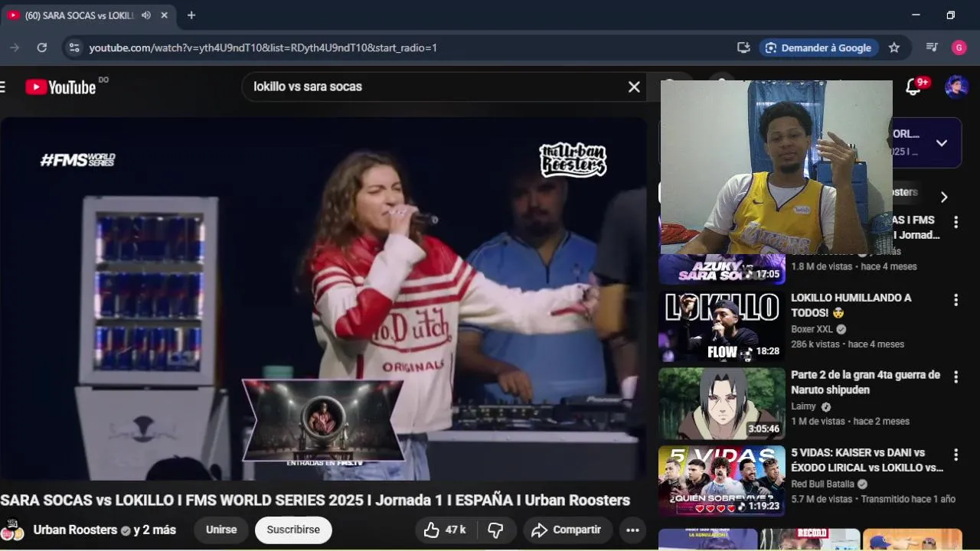Close the SARA SOCAS vs LOKILLO tab

165,15
